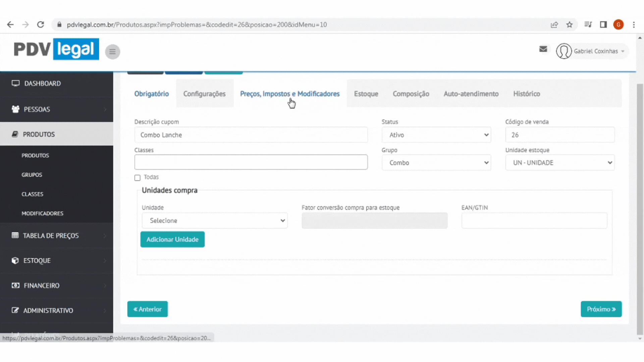The image size is (644, 362).
Task: Open the Status dropdown showing Ativo
Action: [436, 135]
